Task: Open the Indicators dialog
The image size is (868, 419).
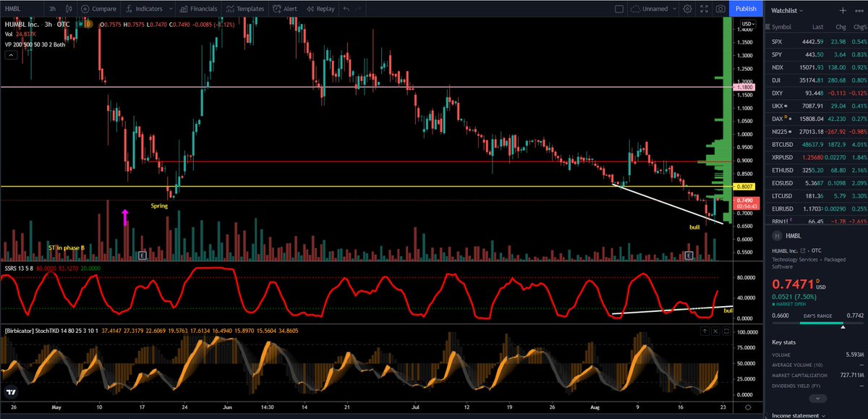Action: click(x=144, y=9)
